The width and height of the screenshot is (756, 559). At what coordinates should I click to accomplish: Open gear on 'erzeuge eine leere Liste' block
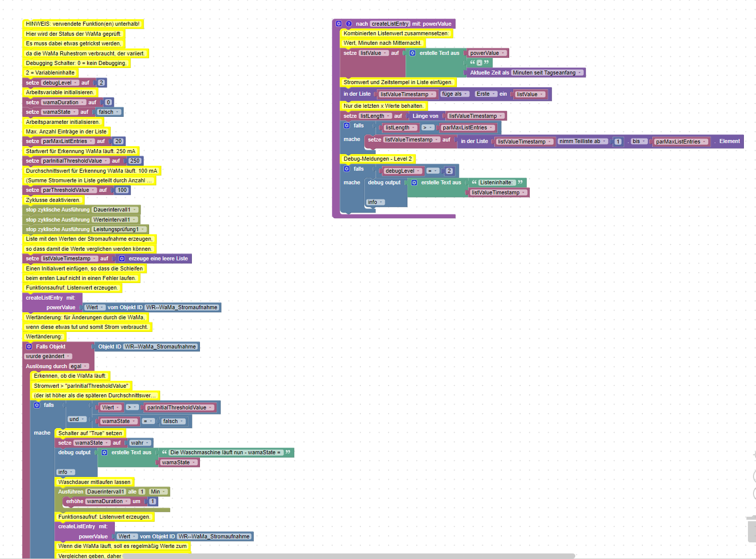coord(121,258)
